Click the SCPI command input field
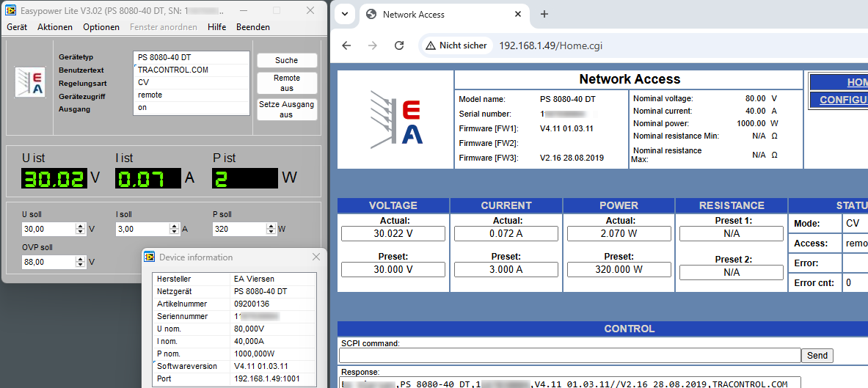The width and height of the screenshot is (868, 388). click(x=569, y=356)
